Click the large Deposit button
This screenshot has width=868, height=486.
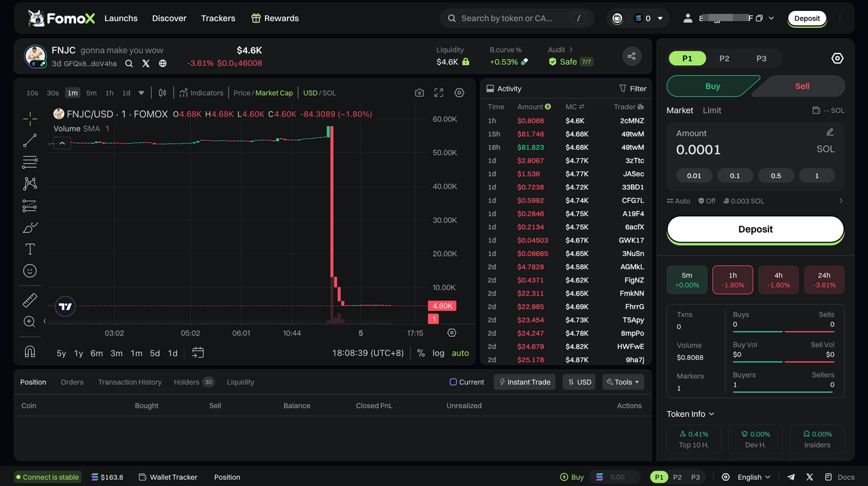click(x=755, y=229)
